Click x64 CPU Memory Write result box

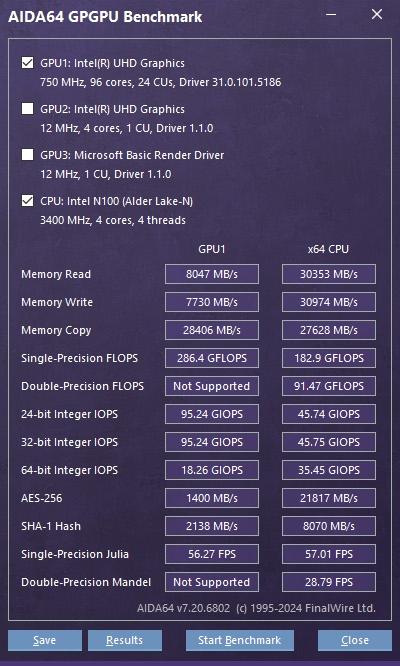coord(329,302)
